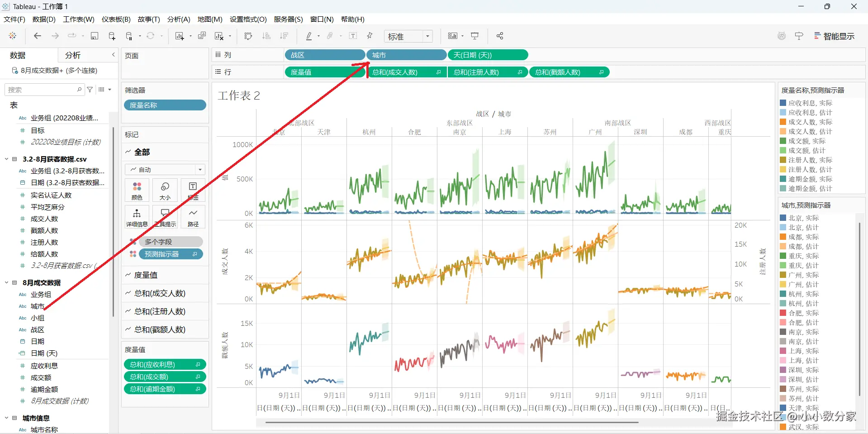Select the 城市 pill on columns shelf
868x434 pixels.
[406, 55]
